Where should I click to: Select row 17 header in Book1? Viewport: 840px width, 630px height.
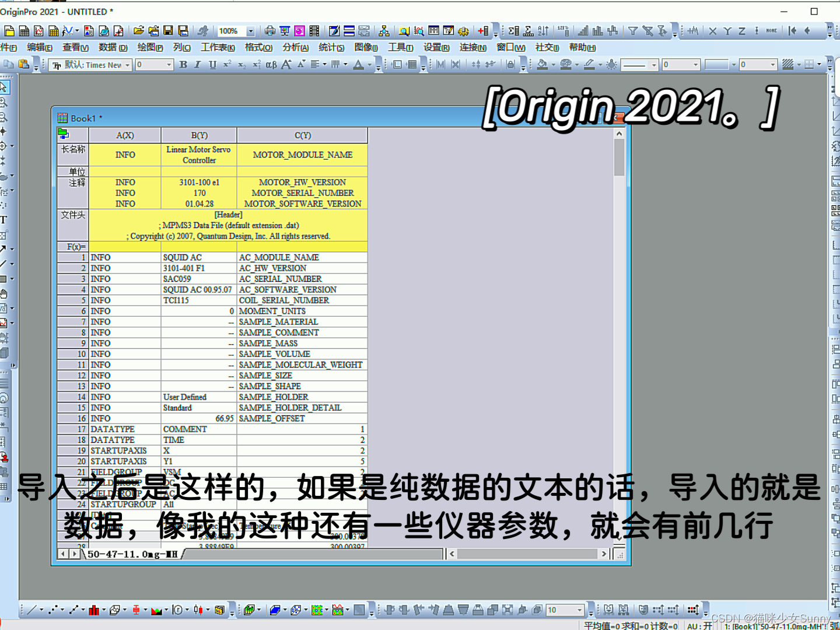pos(73,429)
